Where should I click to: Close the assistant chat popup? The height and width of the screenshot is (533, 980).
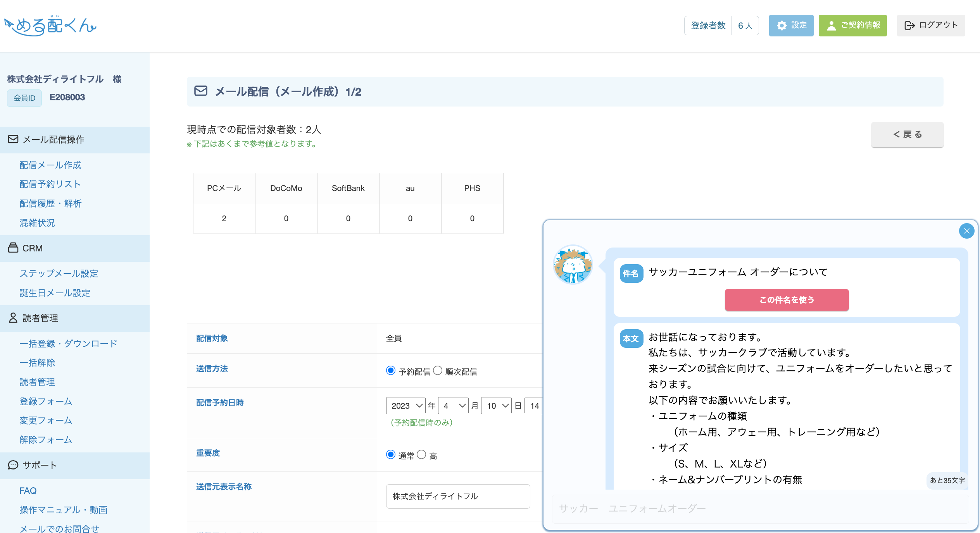click(x=966, y=231)
